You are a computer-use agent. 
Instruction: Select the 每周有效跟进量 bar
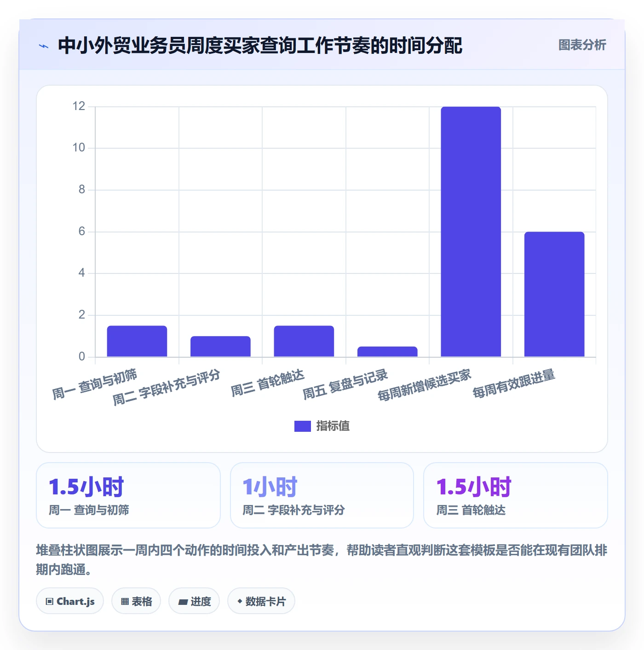tap(554, 294)
